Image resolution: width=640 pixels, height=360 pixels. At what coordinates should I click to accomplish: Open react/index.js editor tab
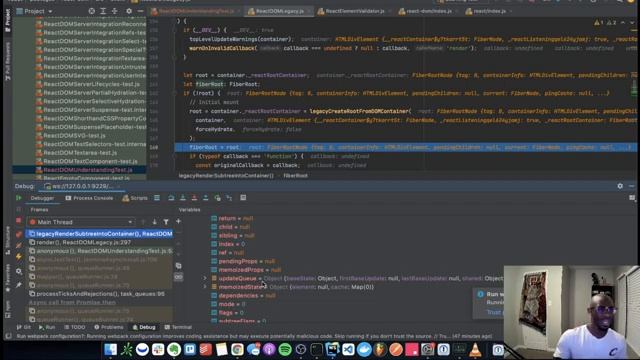tap(489, 11)
